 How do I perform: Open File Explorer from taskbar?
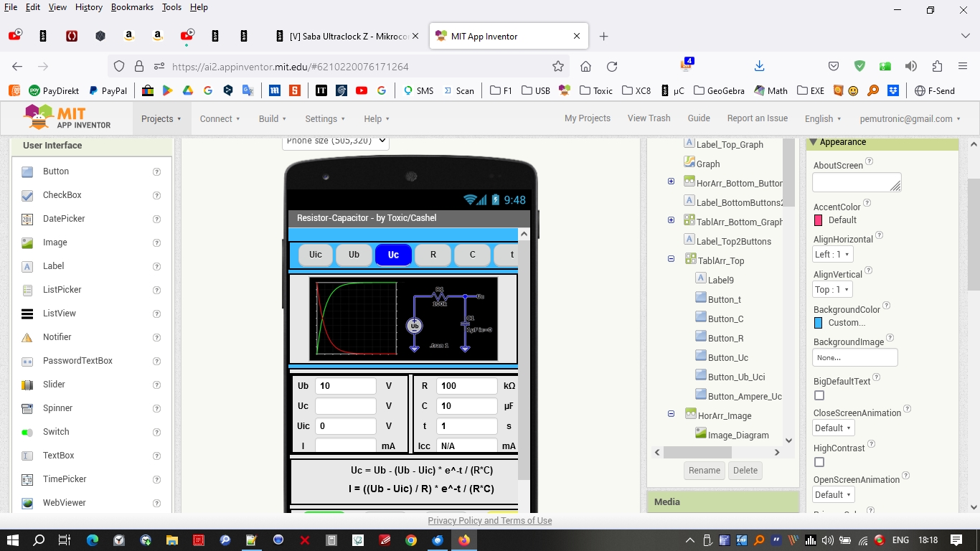click(172, 540)
